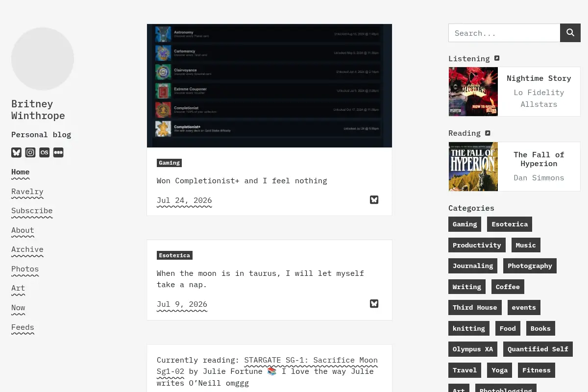Open the Art page in sidebar
This screenshot has width=588, height=392.
tap(18, 288)
